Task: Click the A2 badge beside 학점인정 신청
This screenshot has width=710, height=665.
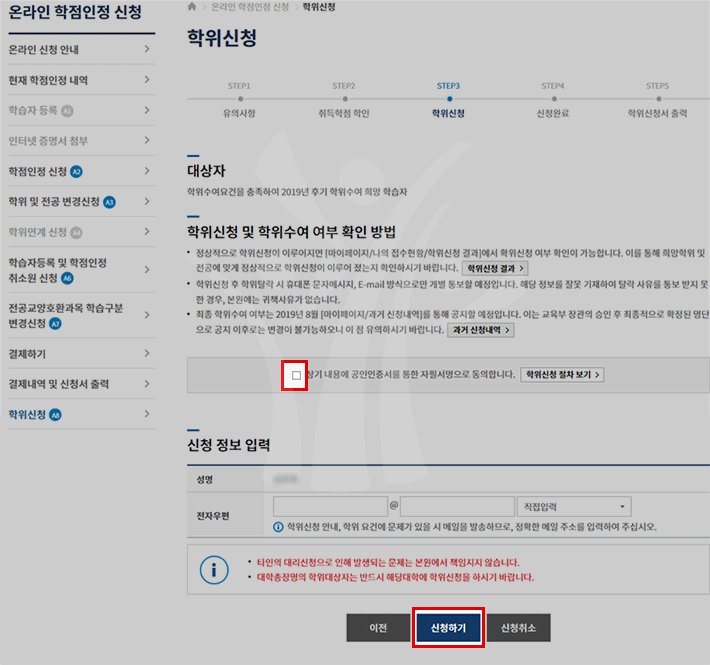Action: [77, 172]
